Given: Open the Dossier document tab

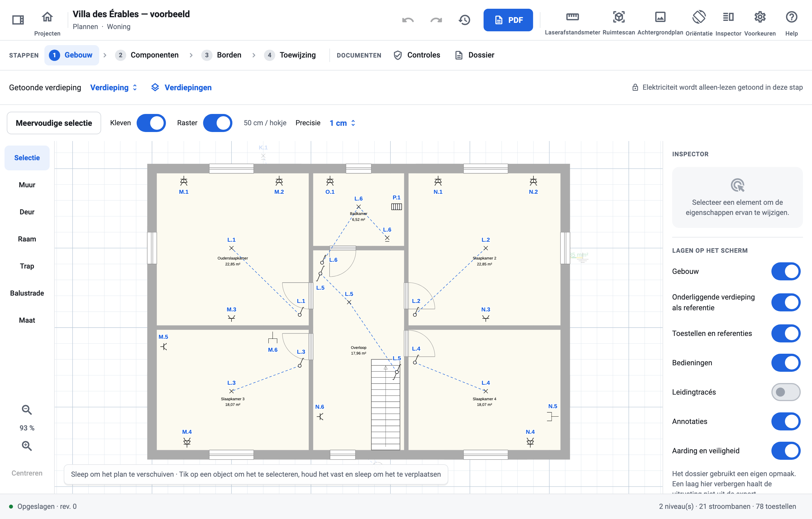Looking at the screenshot, I should (475, 55).
